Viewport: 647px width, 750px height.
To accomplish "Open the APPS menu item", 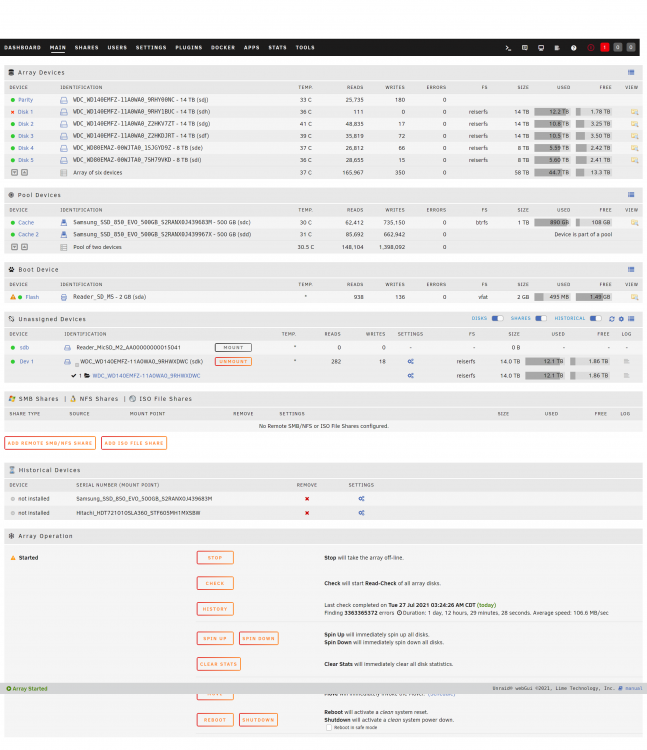I will [252, 48].
